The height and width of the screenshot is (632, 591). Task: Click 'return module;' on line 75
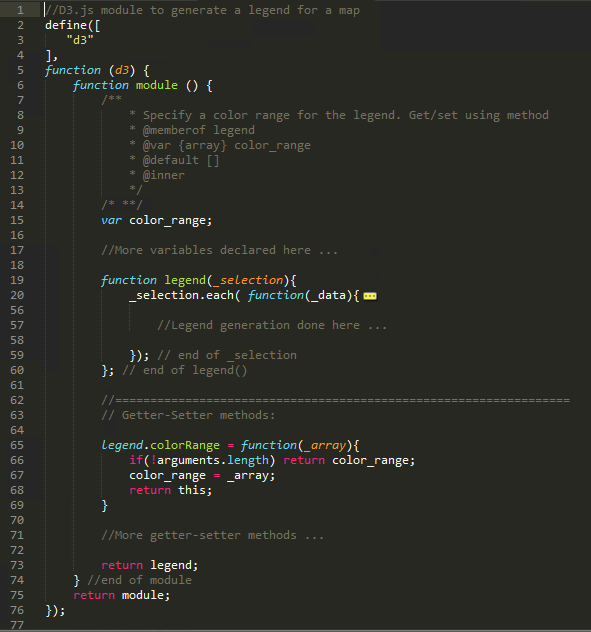tap(122, 595)
